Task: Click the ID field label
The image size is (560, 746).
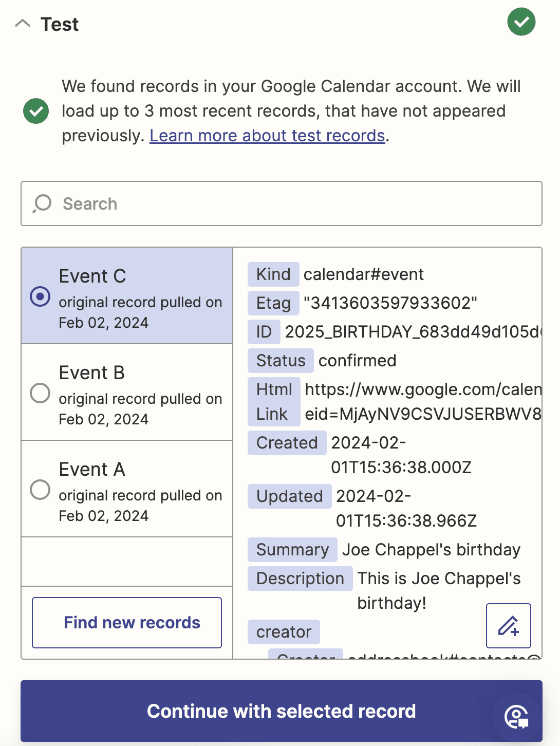Action: [x=264, y=332]
